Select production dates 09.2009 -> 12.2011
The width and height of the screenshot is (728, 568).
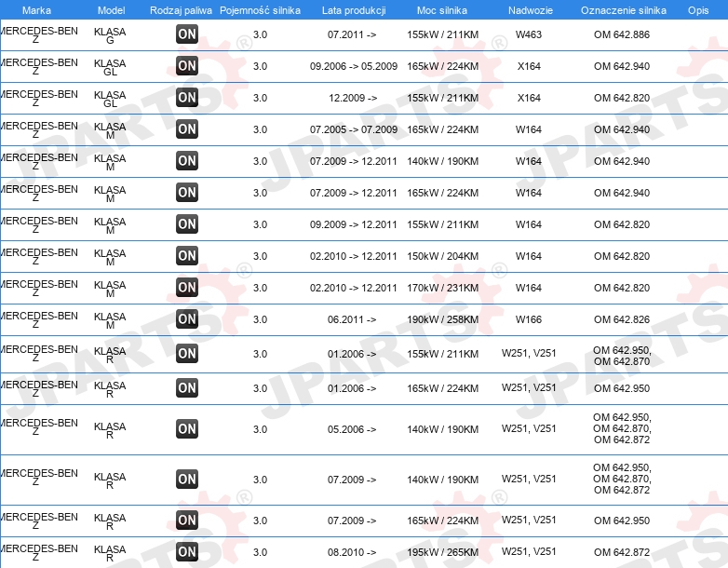click(x=354, y=223)
